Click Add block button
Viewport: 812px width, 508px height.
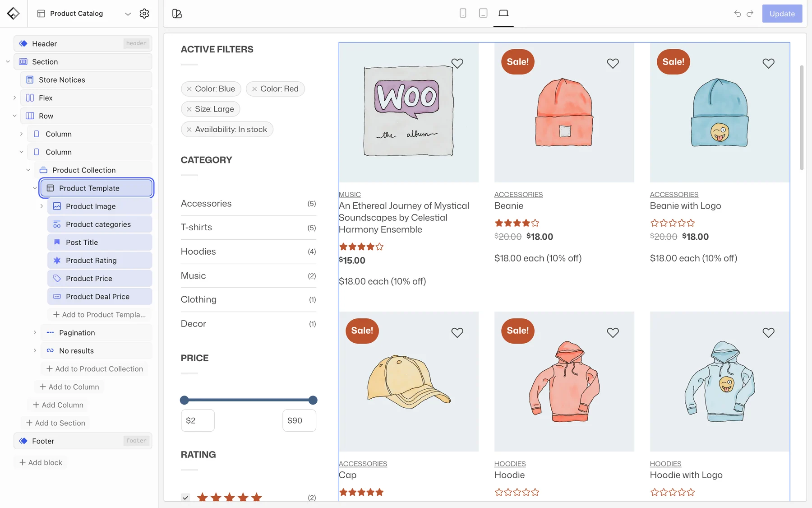pos(41,462)
